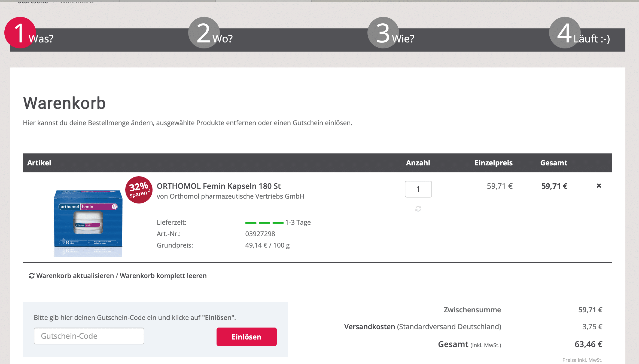639x364 pixels.
Task: Go to step 2 Wo?
Action: coord(211,33)
